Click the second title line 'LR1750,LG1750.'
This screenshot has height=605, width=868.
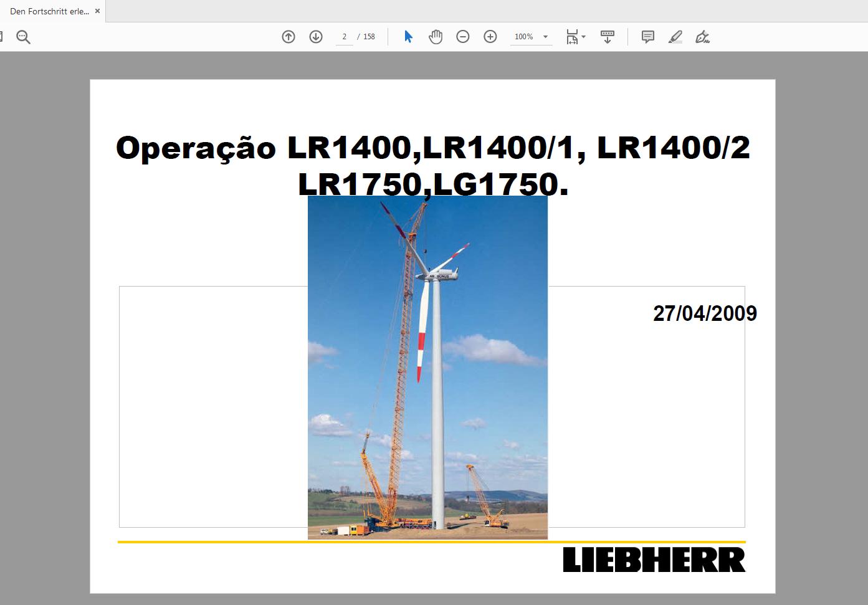pos(433,184)
